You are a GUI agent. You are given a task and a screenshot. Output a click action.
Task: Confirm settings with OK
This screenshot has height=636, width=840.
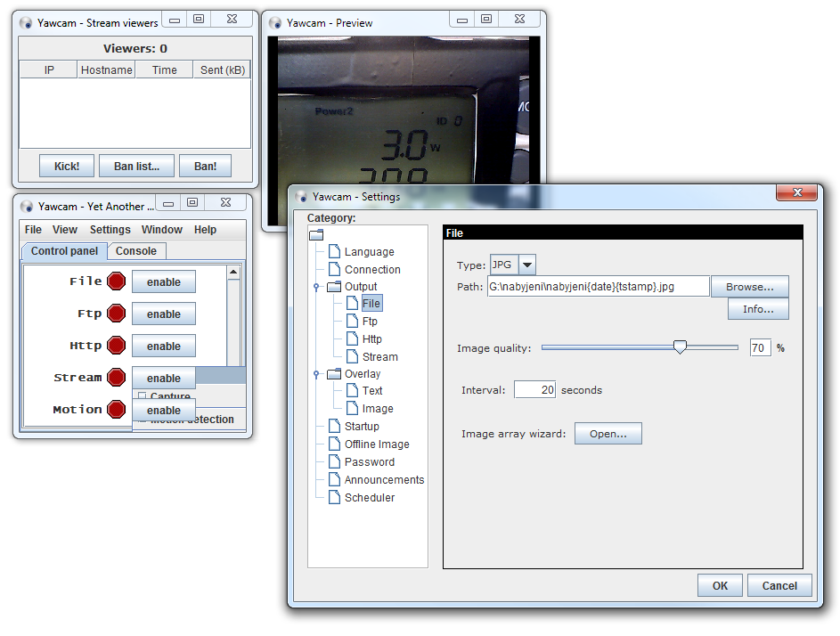[x=720, y=585]
